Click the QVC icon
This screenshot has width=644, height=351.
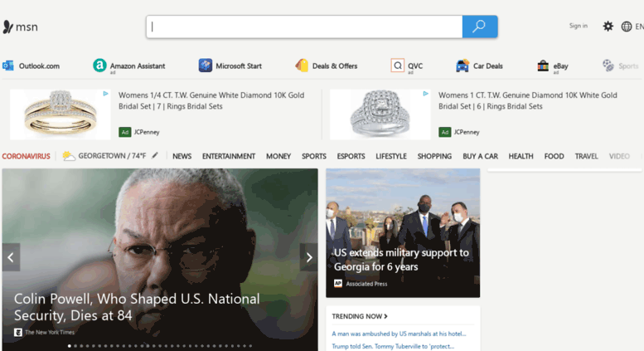398,66
